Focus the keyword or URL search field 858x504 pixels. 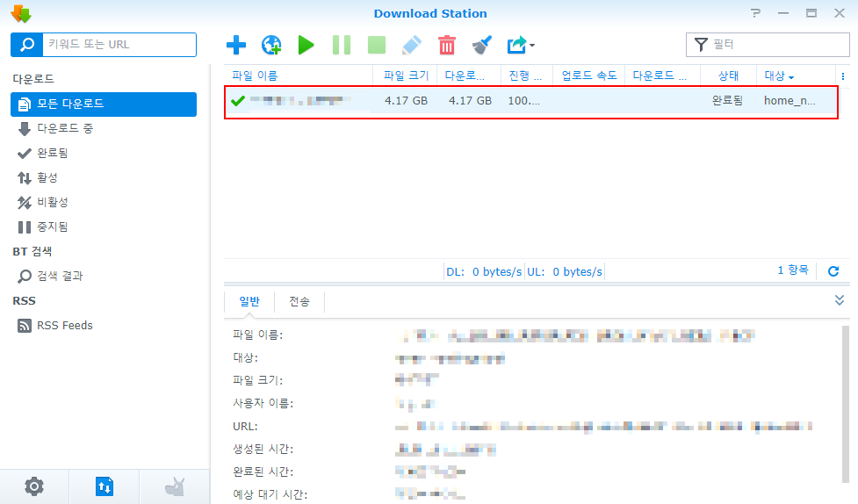(x=119, y=44)
